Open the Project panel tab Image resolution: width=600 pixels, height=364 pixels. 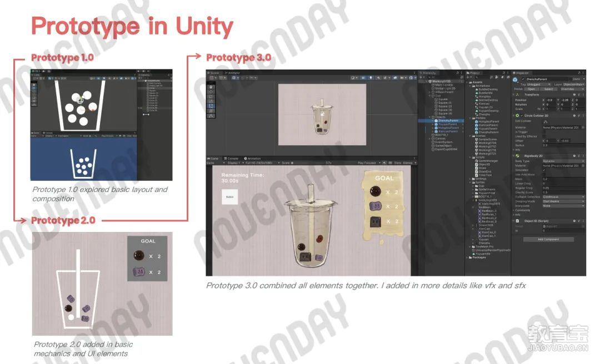click(x=473, y=73)
